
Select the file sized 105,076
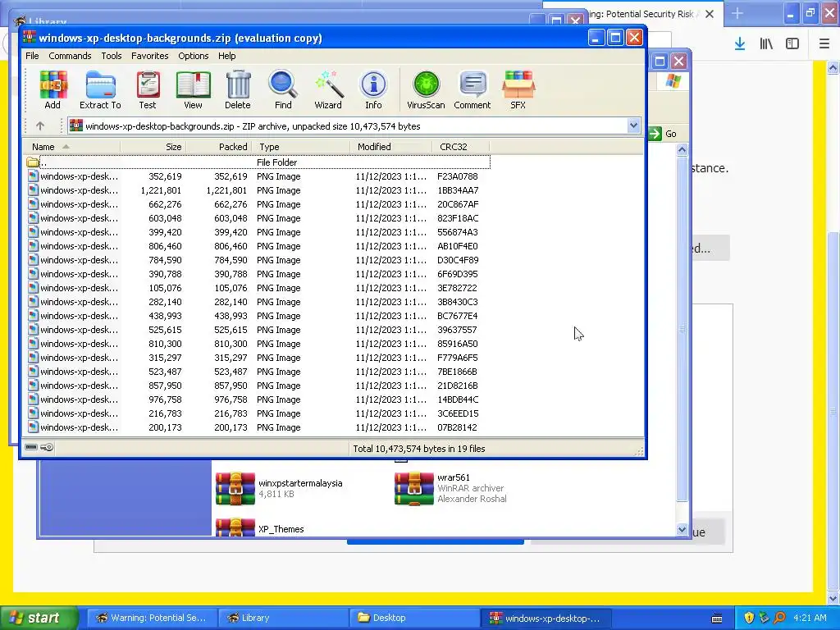pyautogui.click(x=258, y=288)
